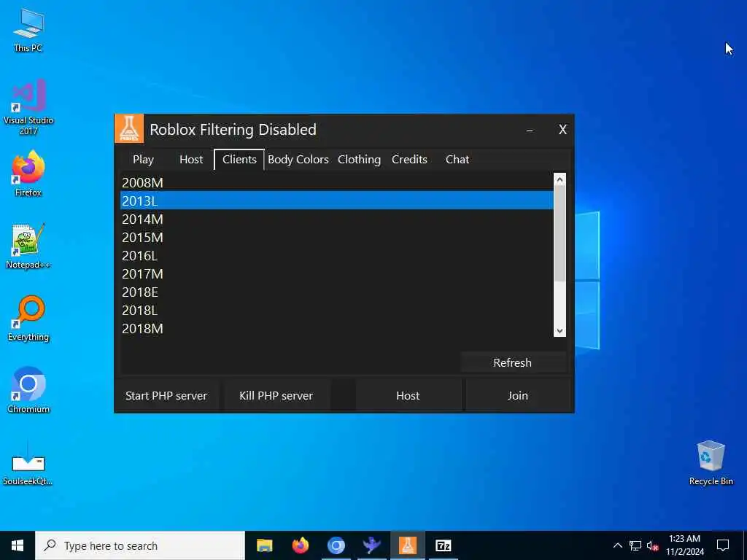Click the Type here to search box

click(x=140, y=545)
